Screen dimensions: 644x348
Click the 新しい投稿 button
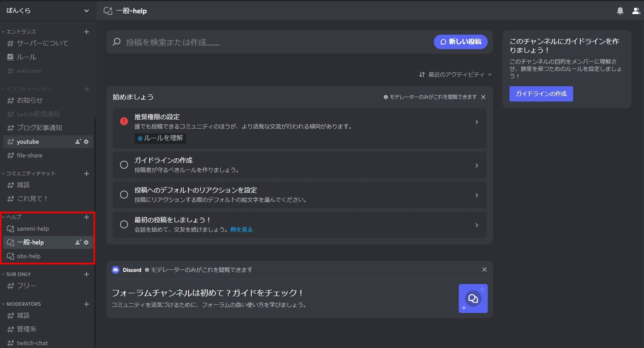460,42
